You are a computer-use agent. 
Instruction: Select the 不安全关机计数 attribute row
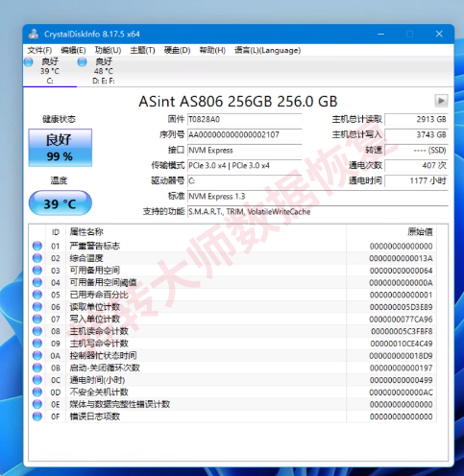coord(232,392)
